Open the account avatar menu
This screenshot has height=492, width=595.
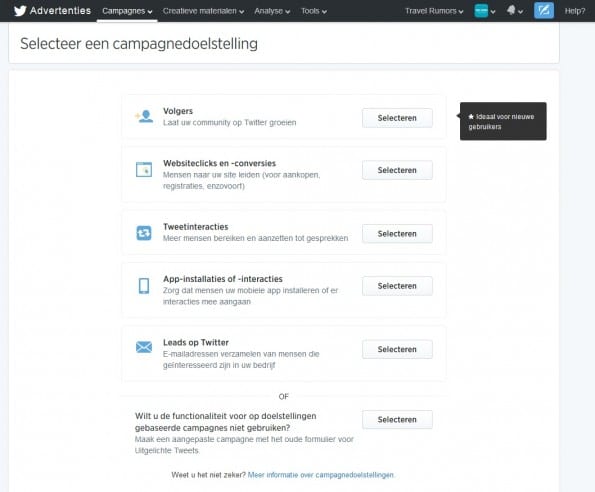pyautogui.click(x=485, y=11)
